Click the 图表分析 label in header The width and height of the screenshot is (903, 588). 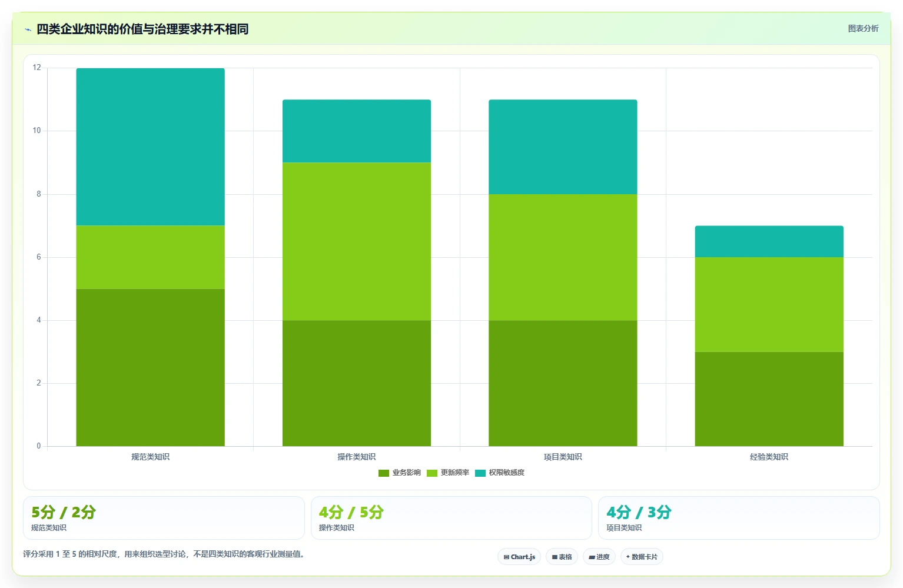pos(863,28)
